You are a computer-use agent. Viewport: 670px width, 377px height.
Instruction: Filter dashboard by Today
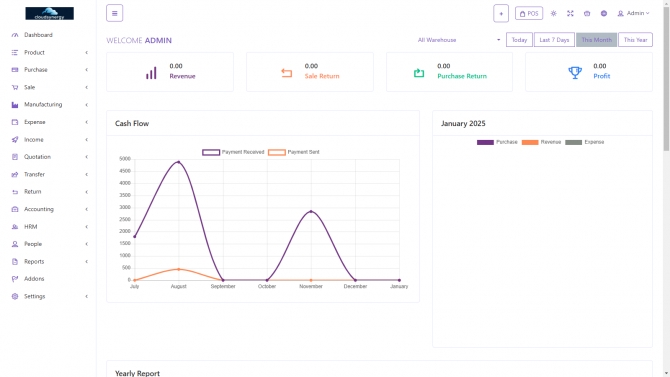tap(519, 40)
